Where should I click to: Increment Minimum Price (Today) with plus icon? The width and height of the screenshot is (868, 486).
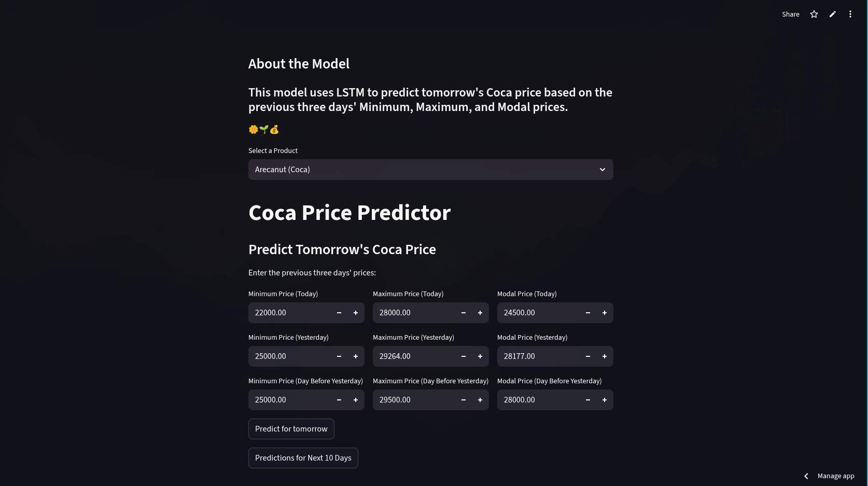click(x=356, y=313)
